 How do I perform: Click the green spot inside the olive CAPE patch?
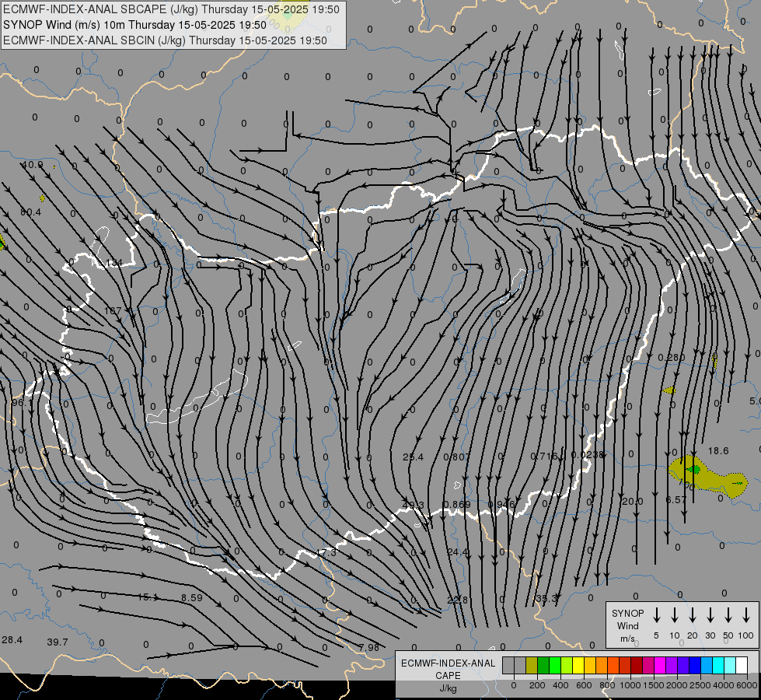coord(695,469)
